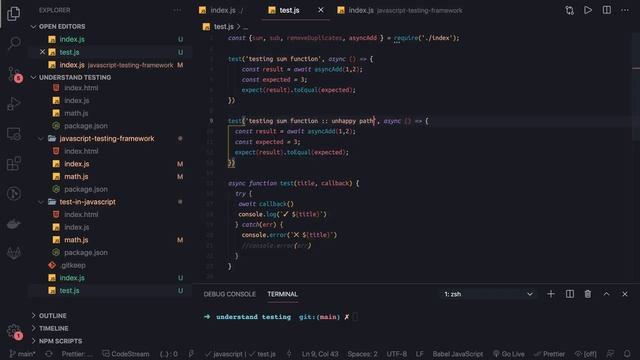The height and width of the screenshot is (360, 640).
Task: Switch to index.js javascript-testing-framework tab
Action: tap(401, 10)
